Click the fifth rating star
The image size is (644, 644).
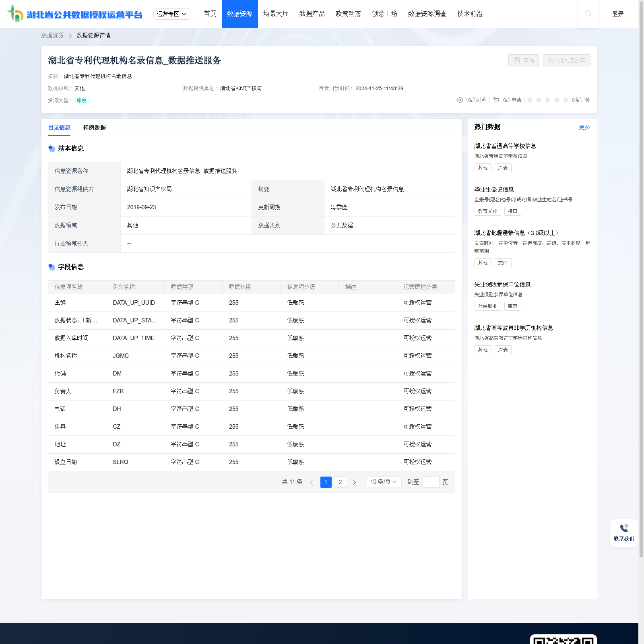[566, 100]
